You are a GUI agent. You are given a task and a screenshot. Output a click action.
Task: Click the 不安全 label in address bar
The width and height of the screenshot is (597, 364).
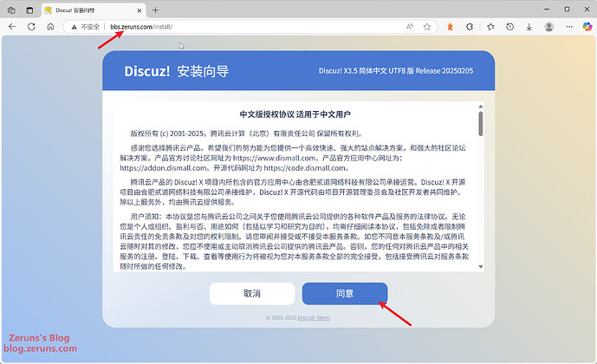click(x=90, y=27)
